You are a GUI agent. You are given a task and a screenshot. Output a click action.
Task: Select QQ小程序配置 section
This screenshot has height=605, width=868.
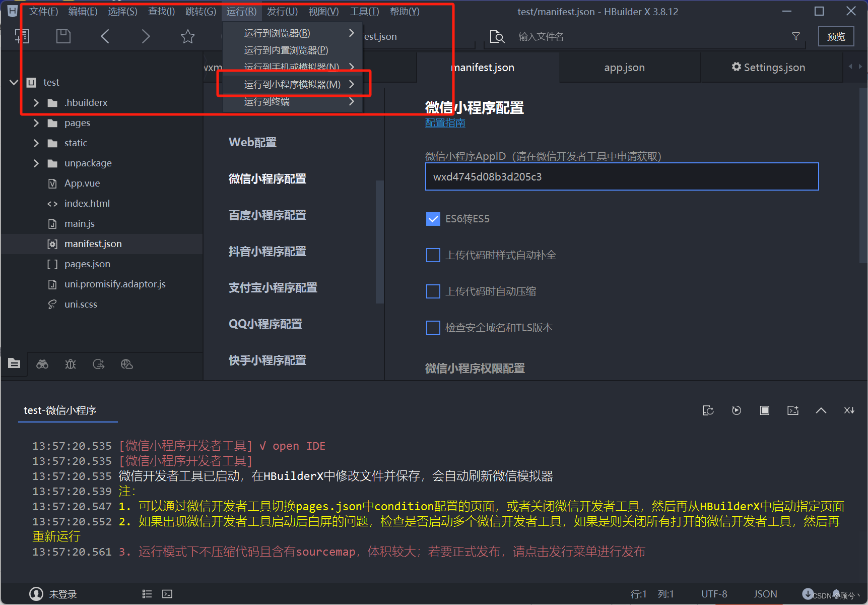click(265, 324)
